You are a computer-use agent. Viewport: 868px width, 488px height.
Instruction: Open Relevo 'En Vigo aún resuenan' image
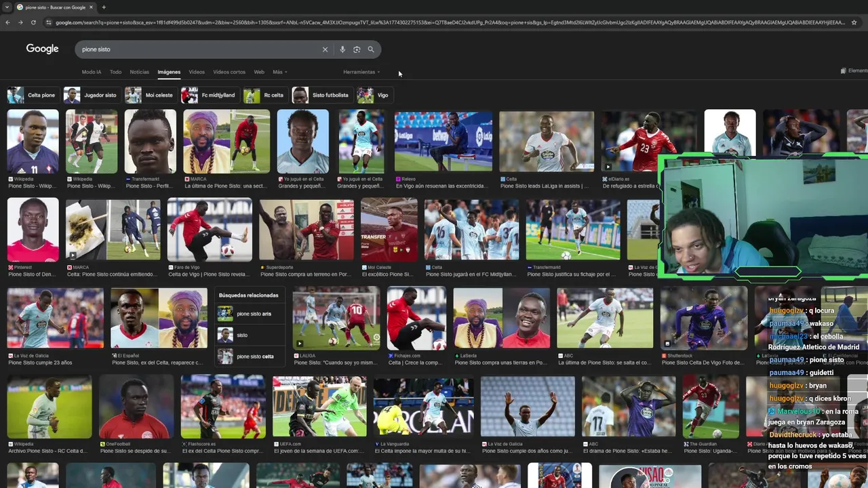point(443,142)
